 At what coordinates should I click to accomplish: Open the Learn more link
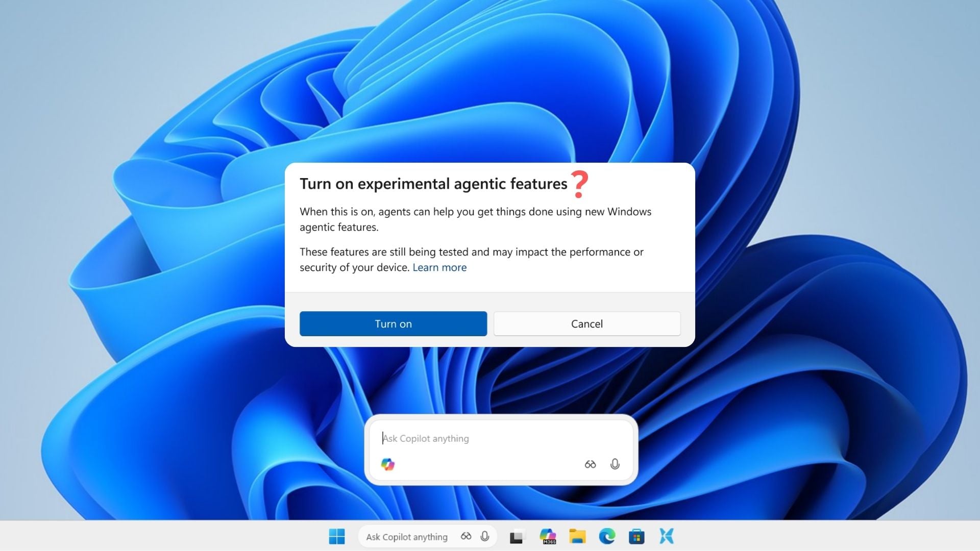[439, 267]
